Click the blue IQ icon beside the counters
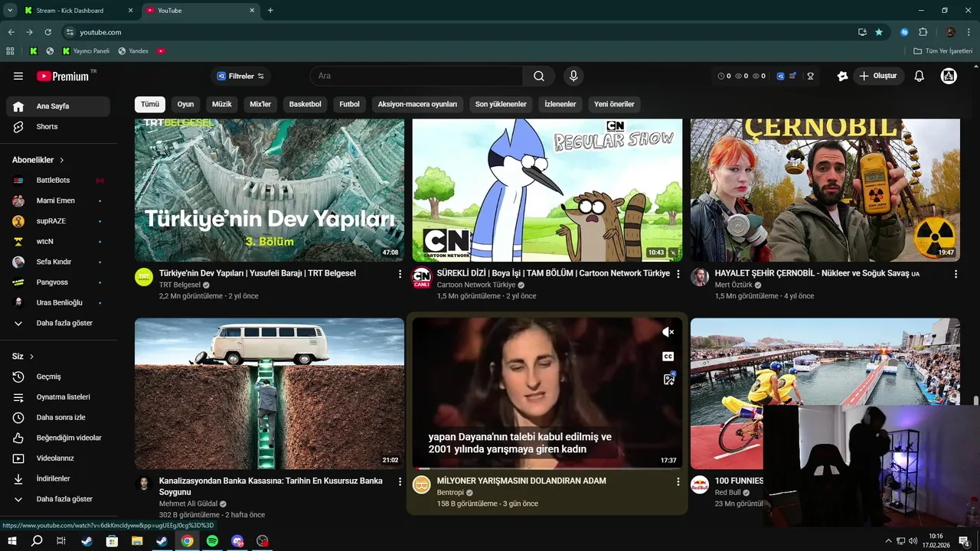Viewport: 980px width, 551px height. (x=780, y=76)
